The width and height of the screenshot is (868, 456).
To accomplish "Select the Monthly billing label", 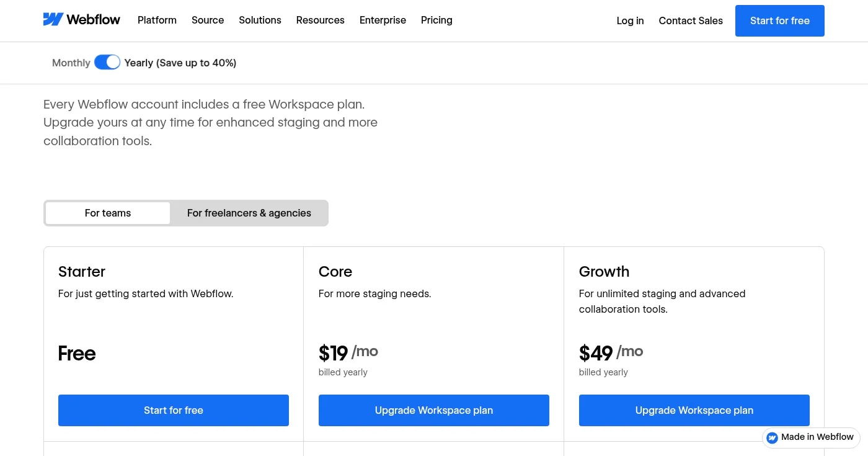I will coord(71,63).
